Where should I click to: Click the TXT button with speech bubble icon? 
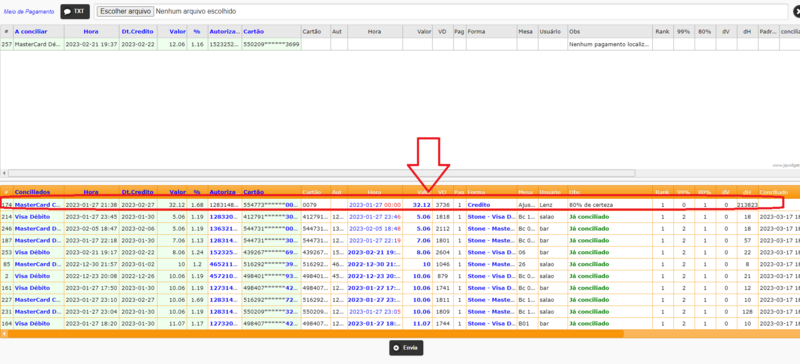75,11
